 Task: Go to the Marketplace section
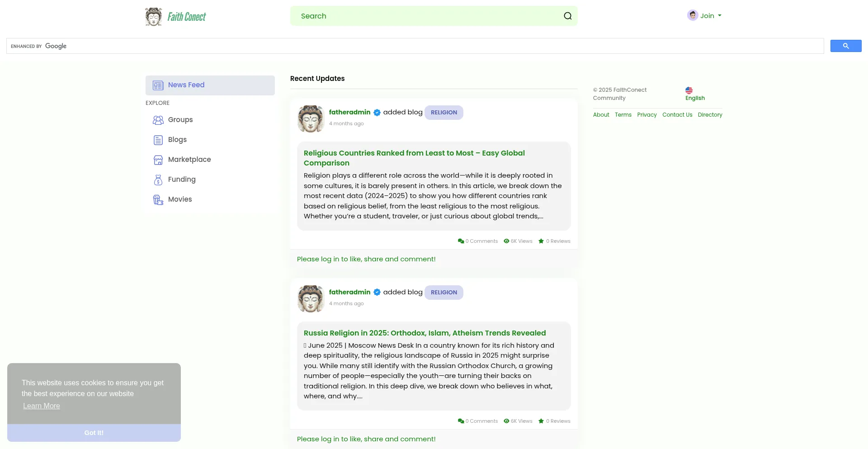[189, 160]
